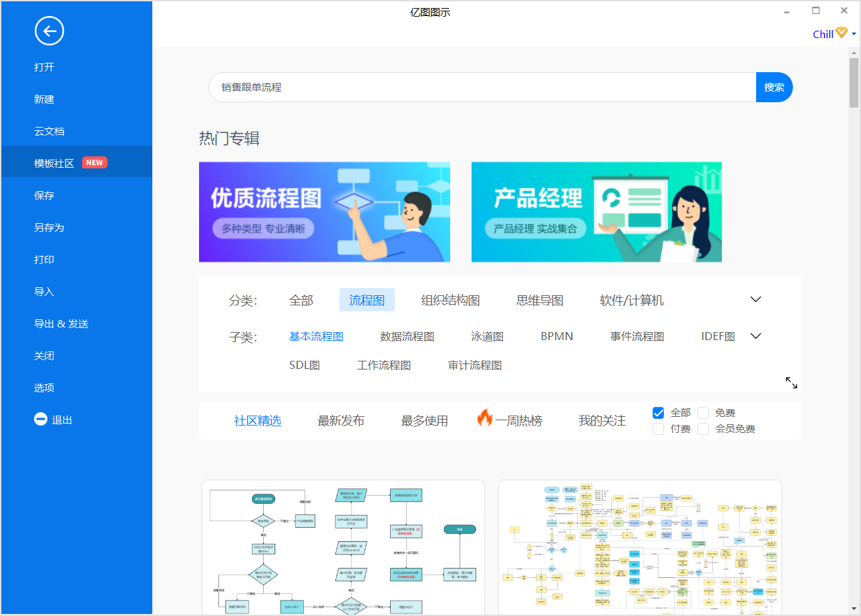This screenshot has width=861, height=616.
Task: Click the minus circle icon beside 退出
Action: pyautogui.click(x=41, y=420)
